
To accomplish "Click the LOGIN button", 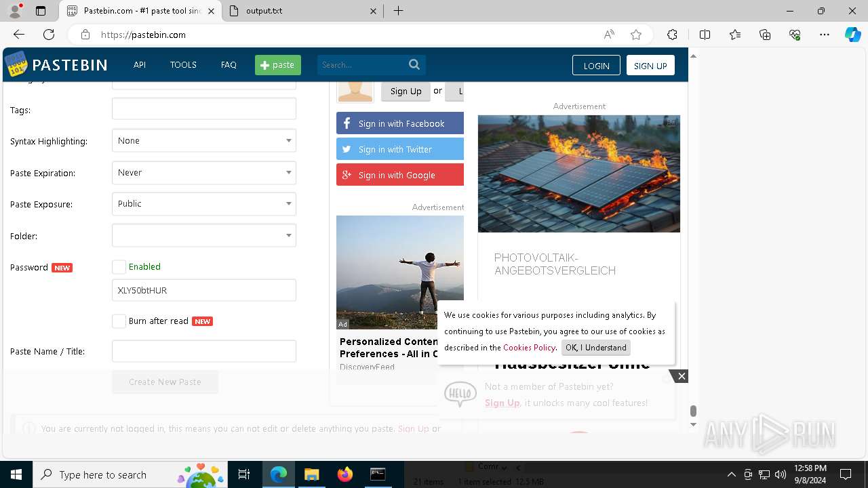I will pos(596,65).
